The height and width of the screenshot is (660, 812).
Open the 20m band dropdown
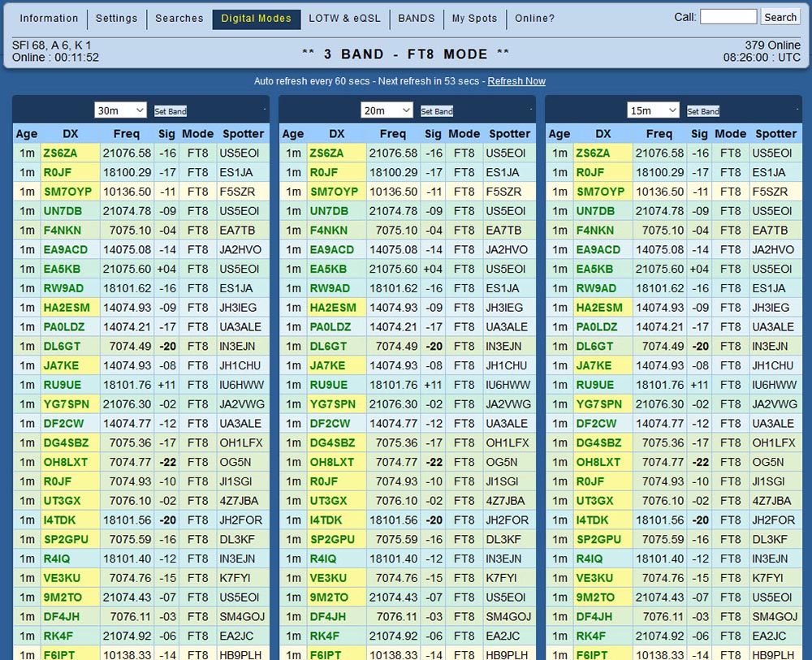pos(387,110)
